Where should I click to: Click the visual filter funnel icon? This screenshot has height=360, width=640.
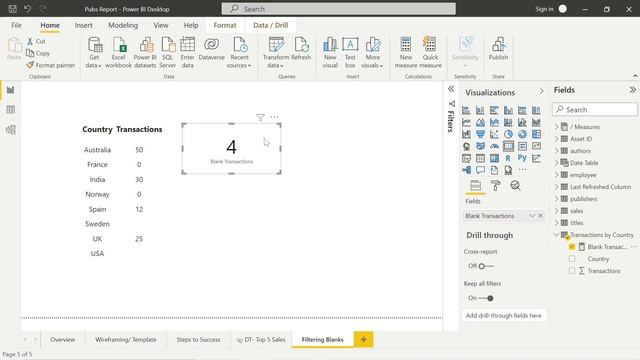260,118
